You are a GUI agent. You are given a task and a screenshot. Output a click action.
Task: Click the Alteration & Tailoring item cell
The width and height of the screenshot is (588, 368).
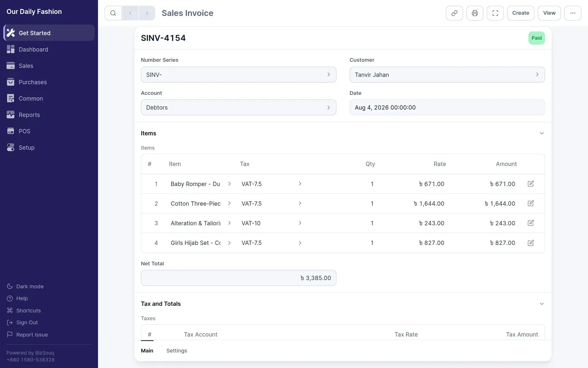(196, 223)
